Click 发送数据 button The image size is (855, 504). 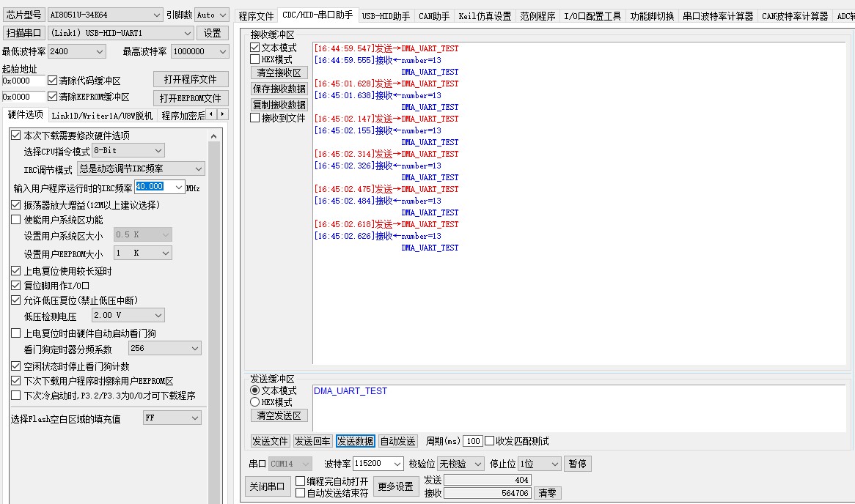(x=355, y=441)
